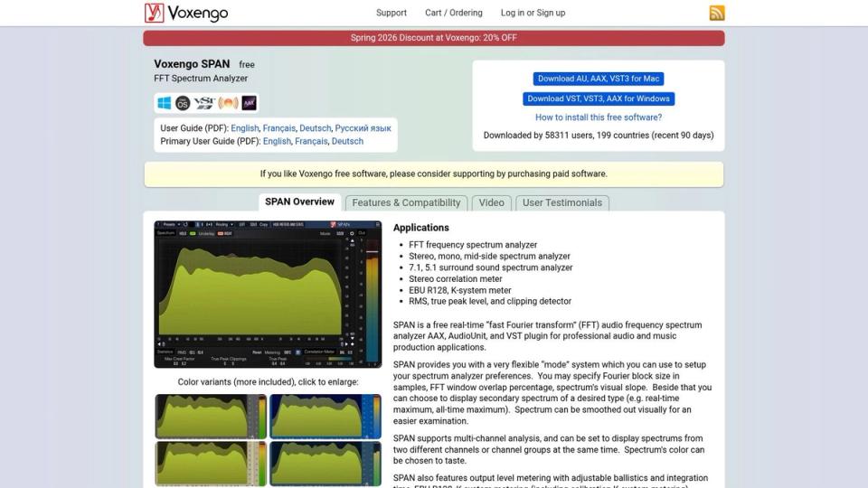Click the Windows platform icon

click(165, 103)
